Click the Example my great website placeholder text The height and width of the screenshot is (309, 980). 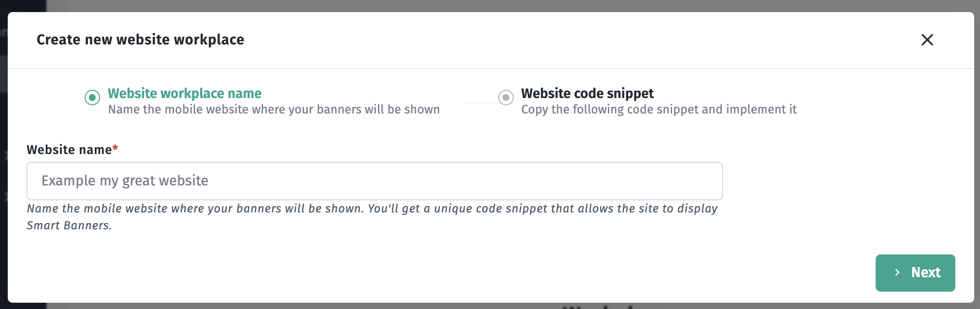coord(125,181)
